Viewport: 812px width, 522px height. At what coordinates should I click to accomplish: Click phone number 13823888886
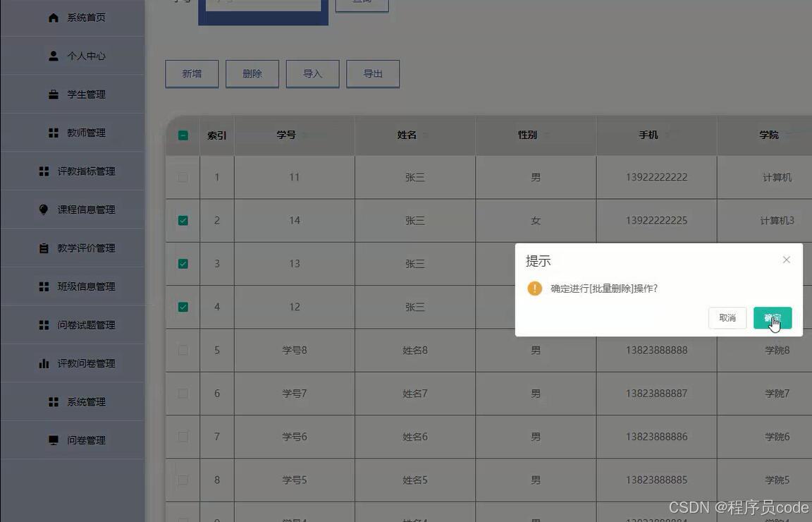pyautogui.click(x=656, y=437)
